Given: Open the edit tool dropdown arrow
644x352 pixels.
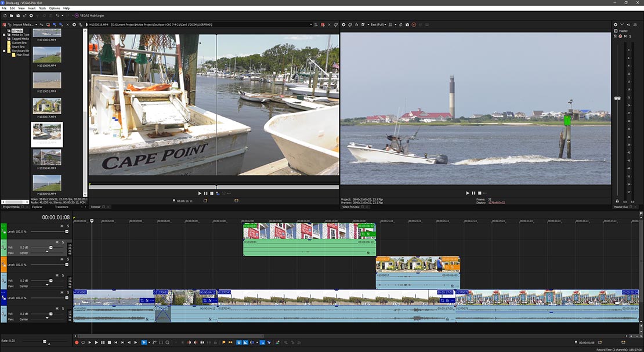Looking at the screenshot, I should tap(149, 342).
